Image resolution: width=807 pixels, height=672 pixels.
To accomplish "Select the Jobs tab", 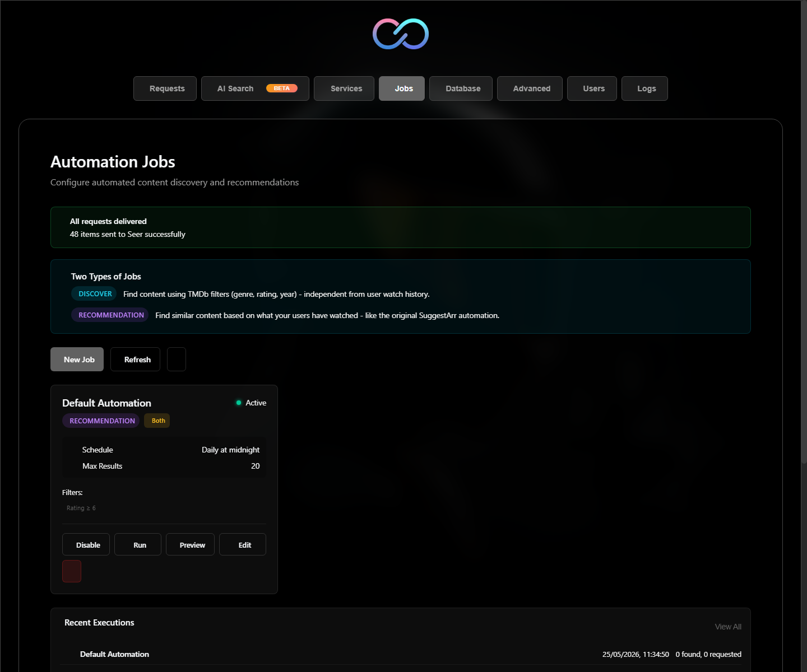I will coord(402,88).
